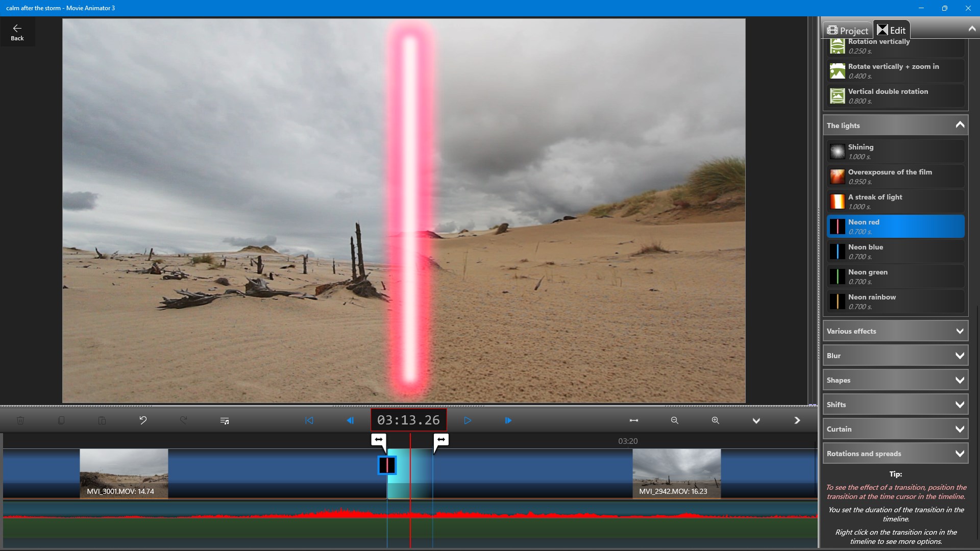Image resolution: width=980 pixels, height=551 pixels.
Task: Switch to the Project tab
Action: coord(847,31)
